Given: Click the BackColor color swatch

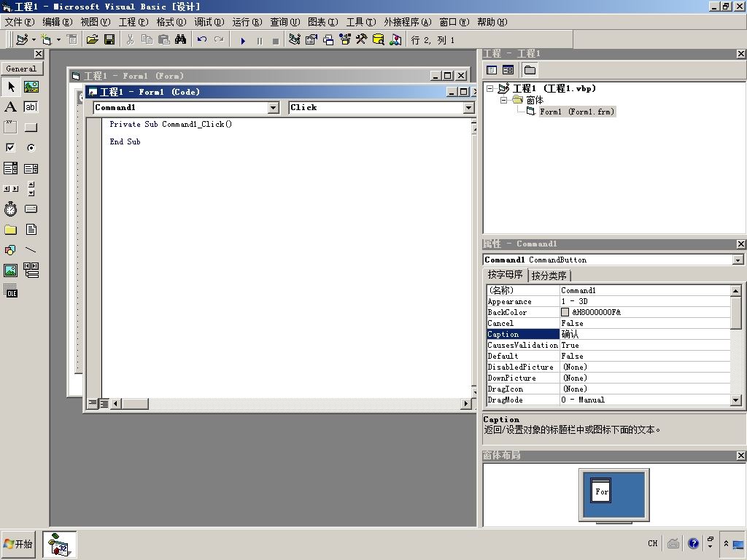Looking at the screenshot, I should pos(565,312).
